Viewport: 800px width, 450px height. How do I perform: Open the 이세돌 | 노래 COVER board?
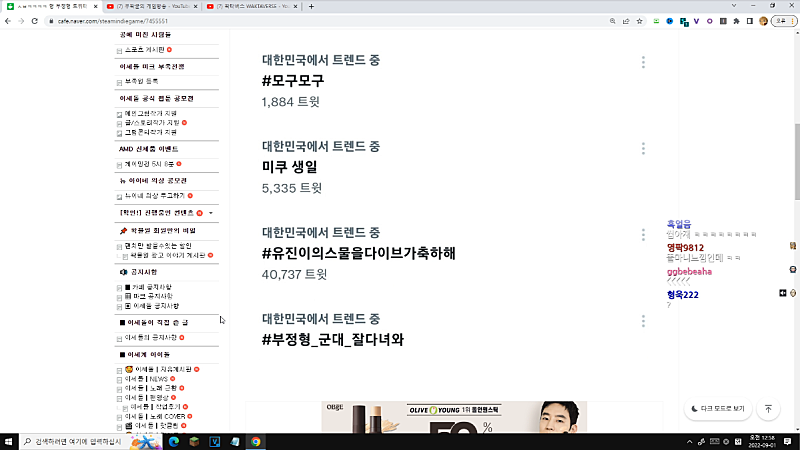pos(155,416)
